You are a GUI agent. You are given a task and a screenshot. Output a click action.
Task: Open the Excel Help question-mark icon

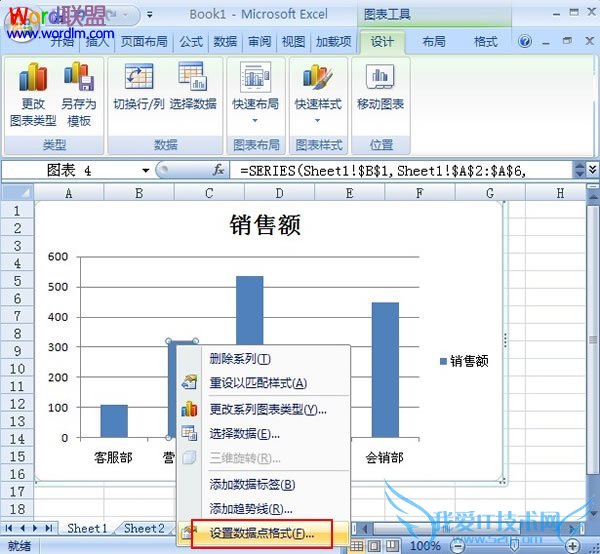coord(525,41)
